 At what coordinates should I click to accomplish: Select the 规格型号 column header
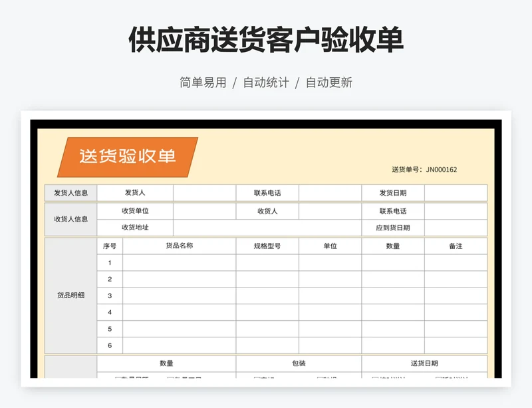tap(267, 246)
